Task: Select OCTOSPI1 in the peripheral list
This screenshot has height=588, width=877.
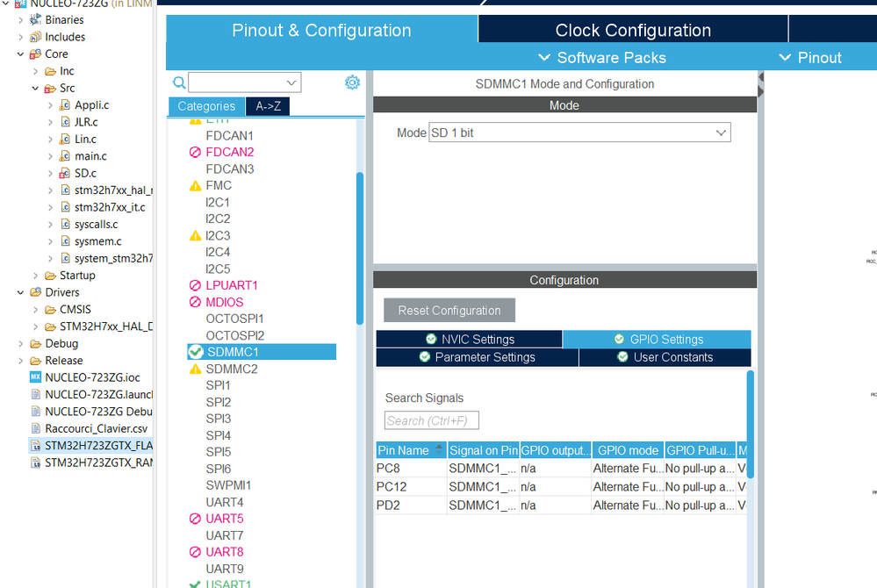Action: pos(234,319)
